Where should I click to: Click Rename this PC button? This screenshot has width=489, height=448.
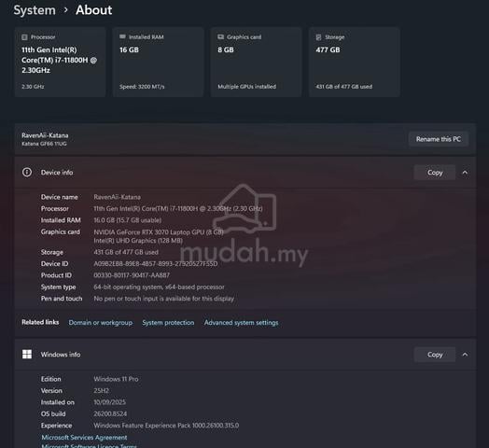(x=439, y=139)
